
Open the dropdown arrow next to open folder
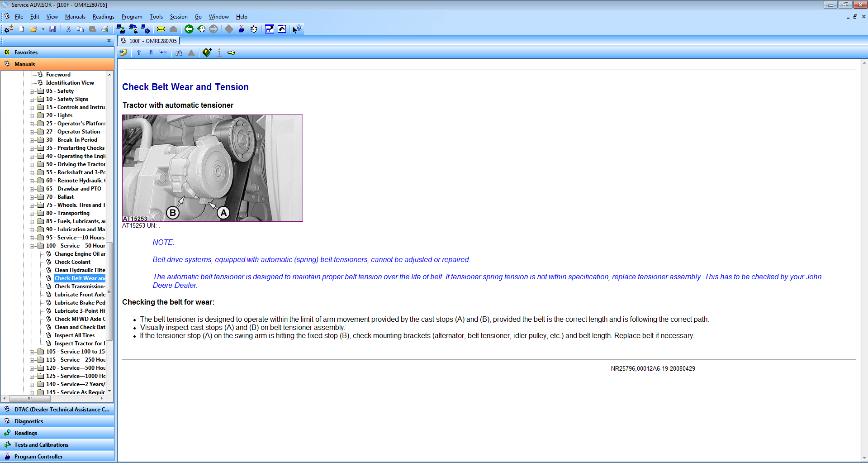[x=43, y=29]
